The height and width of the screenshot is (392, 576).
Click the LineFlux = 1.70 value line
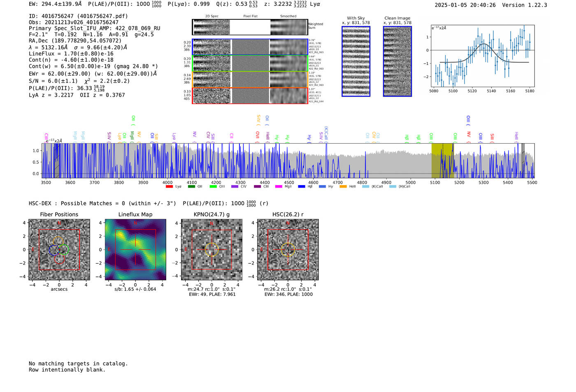pyautogui.click(x=71, y=53)
